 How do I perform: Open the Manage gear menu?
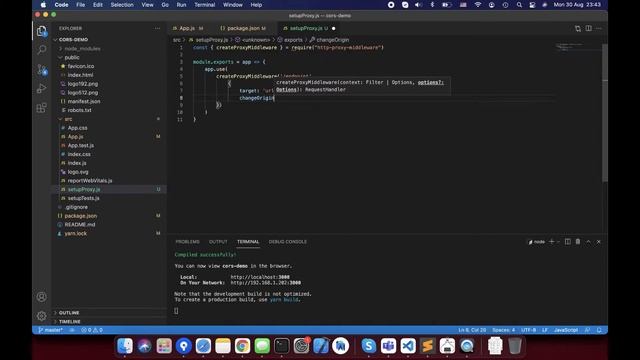(x=42, y=316)
